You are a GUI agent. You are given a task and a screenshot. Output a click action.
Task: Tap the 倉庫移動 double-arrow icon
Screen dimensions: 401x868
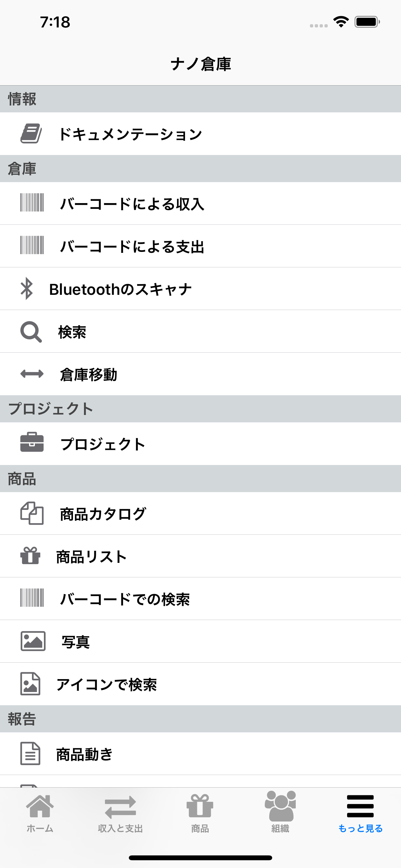[x=32, y=374]
